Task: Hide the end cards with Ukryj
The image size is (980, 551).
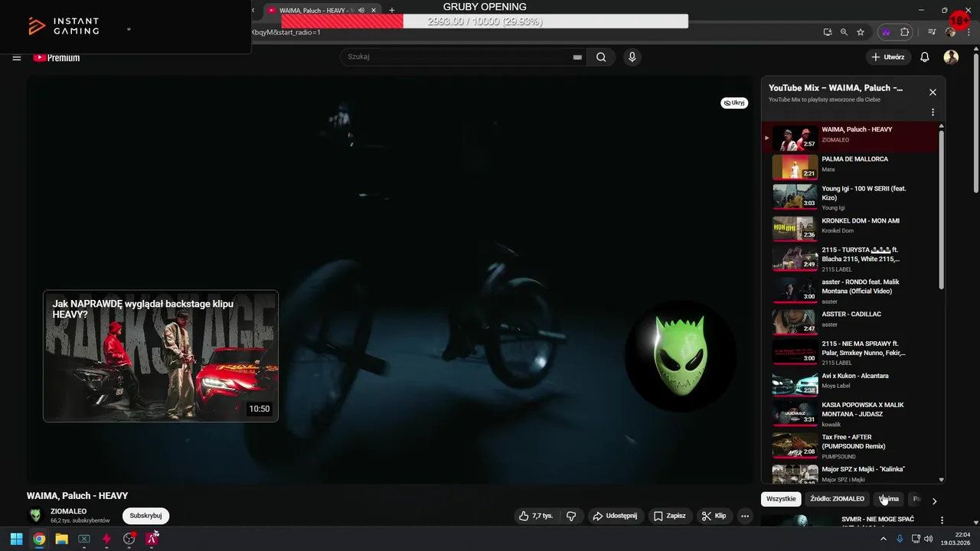Action: pyautogui.click(x=734, y=103)
